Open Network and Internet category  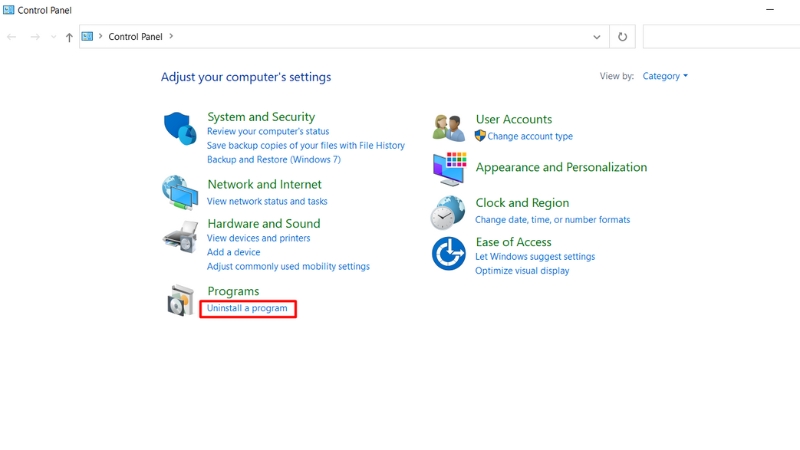264,184
